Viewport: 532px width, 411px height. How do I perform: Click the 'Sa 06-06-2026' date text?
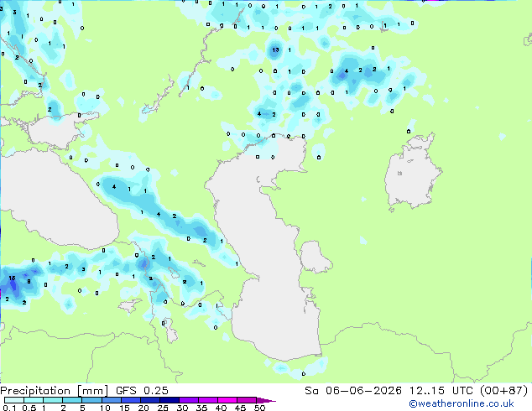353,391
